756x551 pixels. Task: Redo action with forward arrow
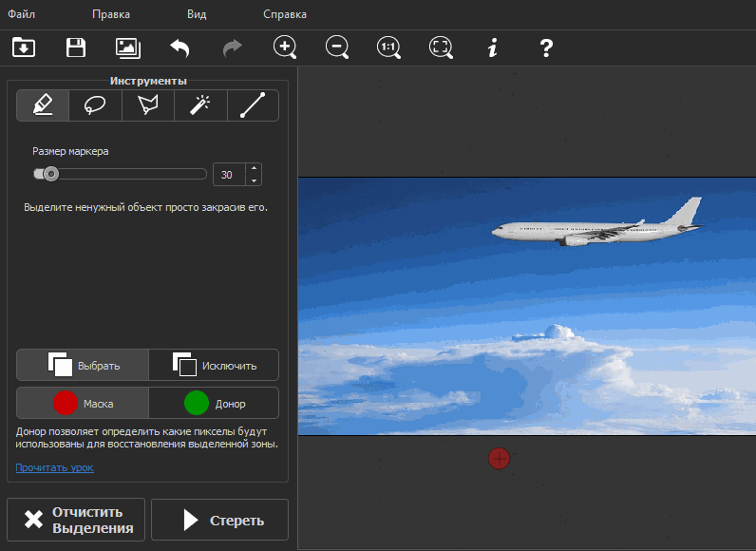pyautogui.click(x=233, y=47)
